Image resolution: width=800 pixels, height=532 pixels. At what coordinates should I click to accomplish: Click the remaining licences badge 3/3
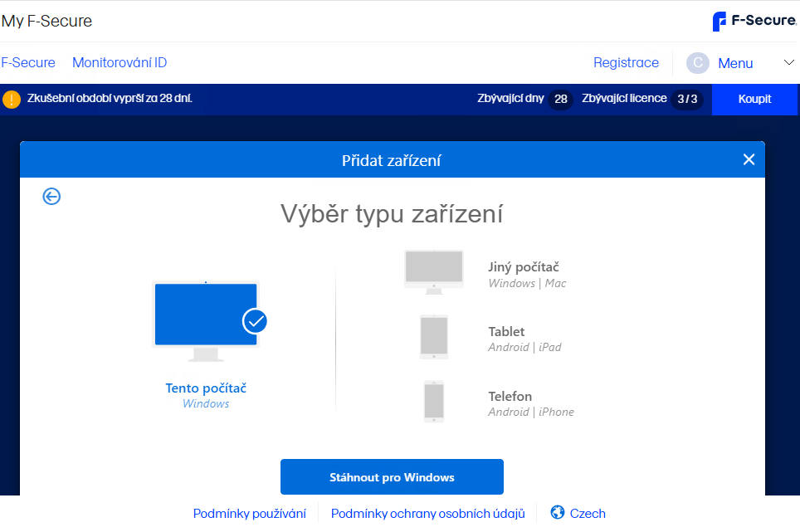click(687, 99)
